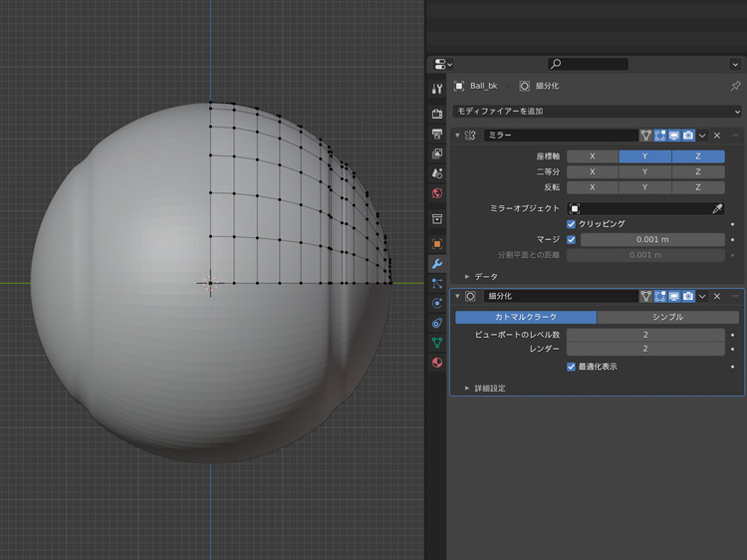Open the World properties tab
The width and height of the screenshot is (747, 560).
pyautogui.click(x=437, y=194)
